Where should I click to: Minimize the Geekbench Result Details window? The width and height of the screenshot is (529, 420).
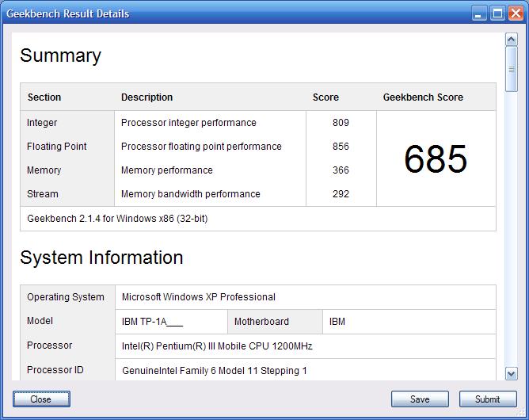(480, 13)
